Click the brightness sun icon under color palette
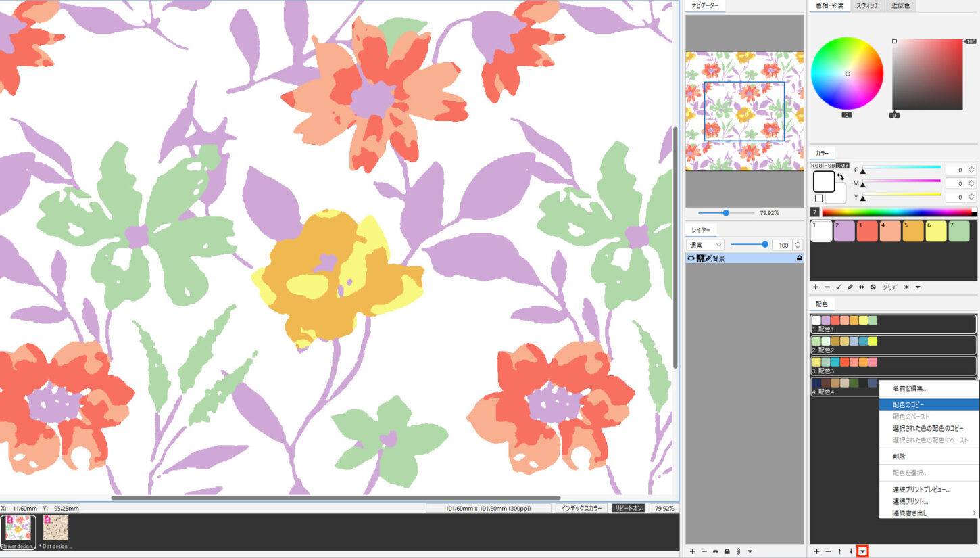Viewport: 980px width, 558px height. (x=906, y=287)
